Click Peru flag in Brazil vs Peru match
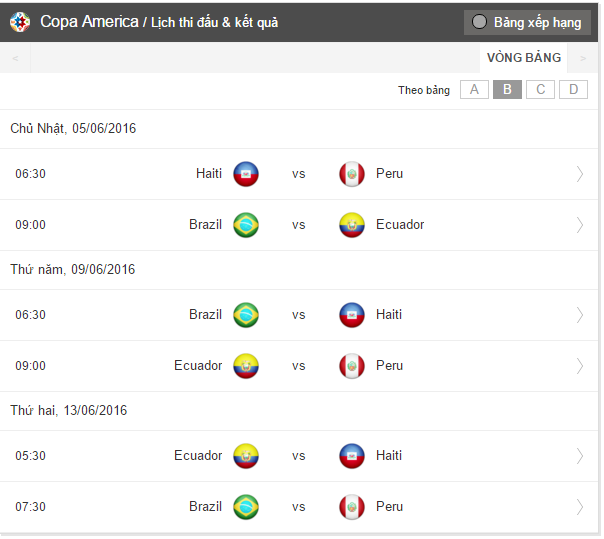Viewport: 604px width, 539px height. point(352,507)
